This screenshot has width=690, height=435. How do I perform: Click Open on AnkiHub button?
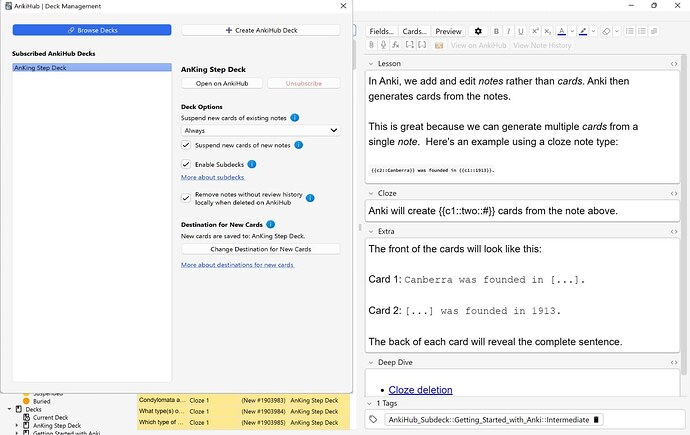(222, 83)
